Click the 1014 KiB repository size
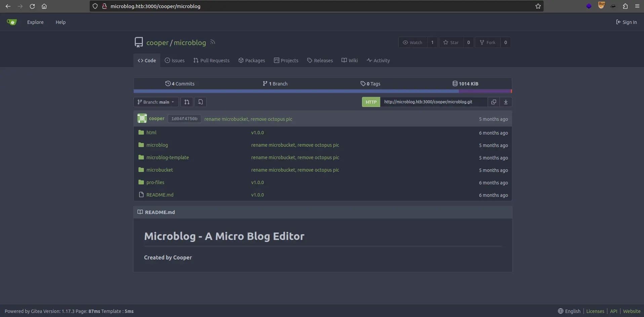 pos(465,84)
